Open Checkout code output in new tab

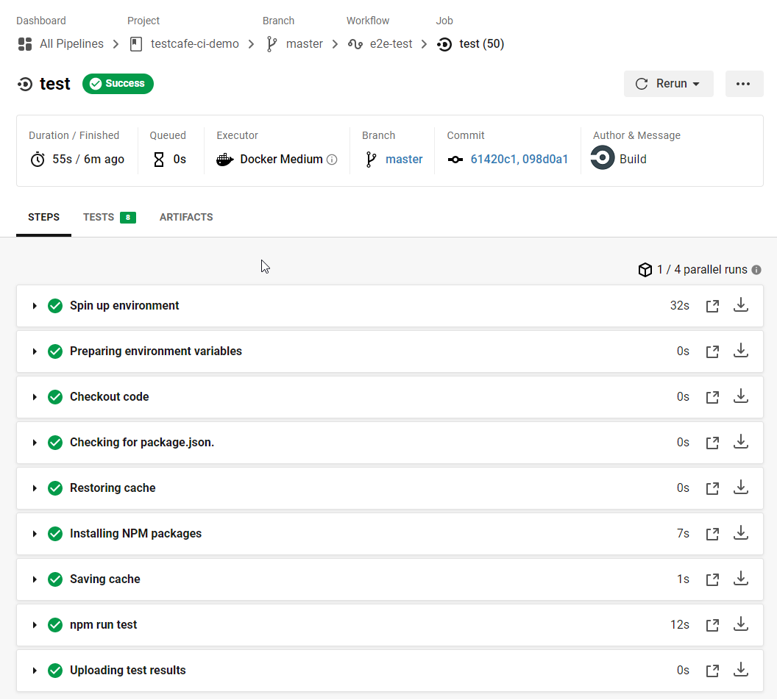(x=712, y=397)
